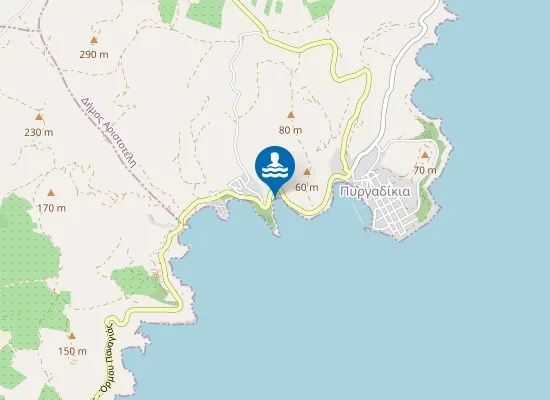Click the 230 m elevation text
550x400 pixels.
click(39, 133)
